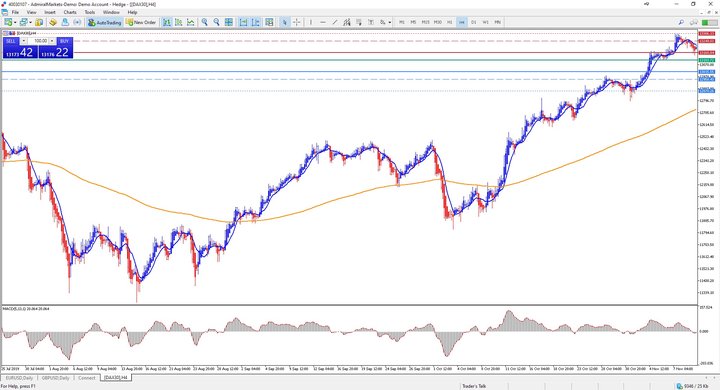Screen dimensions: 720x390
Task: Click SELL in one-click trading panel
Action: click(11, 41)
